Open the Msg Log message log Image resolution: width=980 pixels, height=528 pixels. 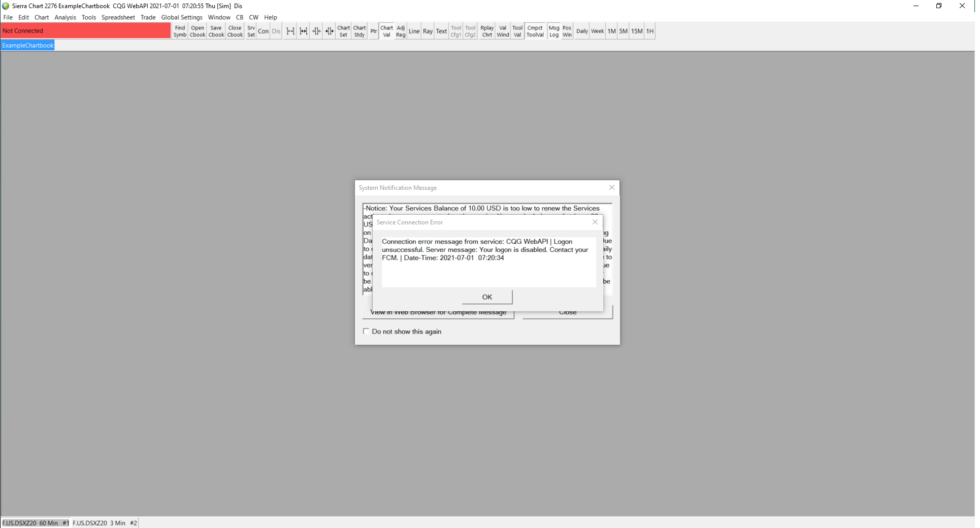(x=554, y=31)
